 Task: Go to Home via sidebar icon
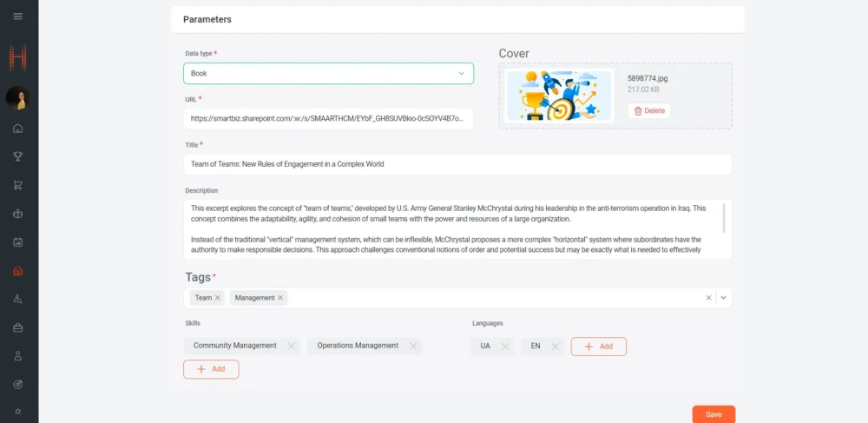[x=18, y=129]
